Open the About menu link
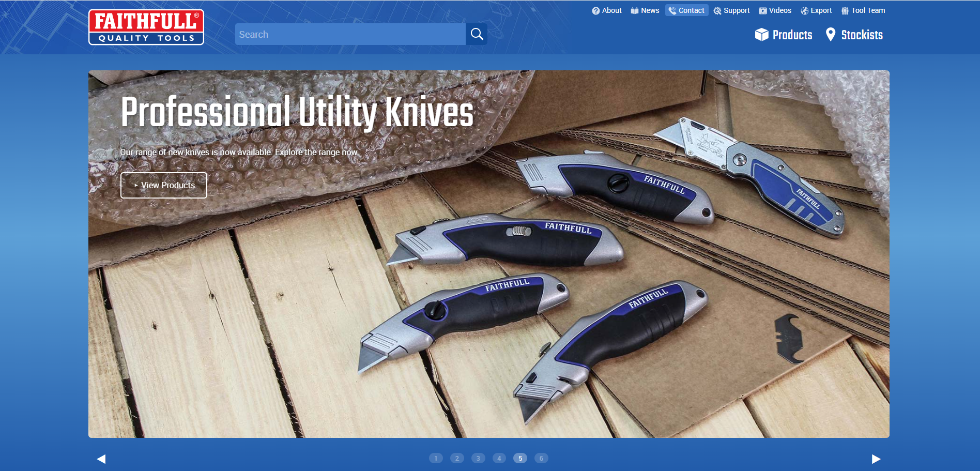 (607, 10)
